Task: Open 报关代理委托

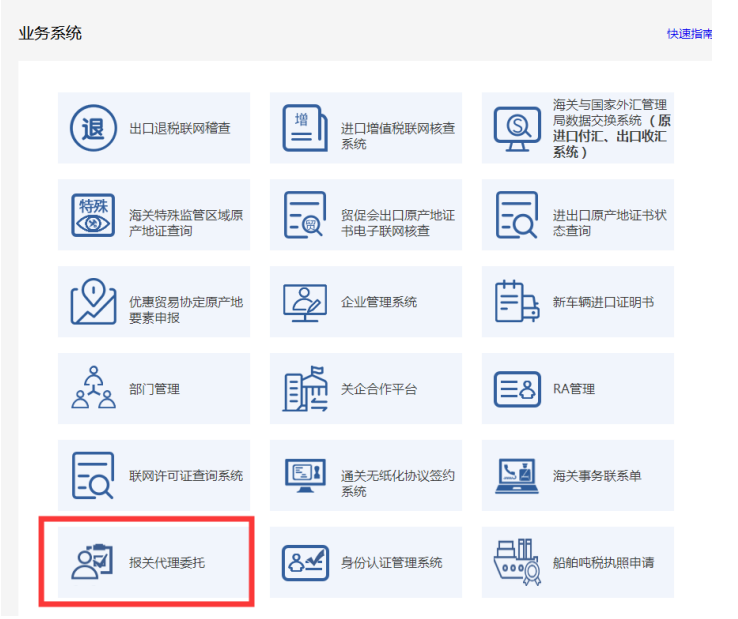Action: (154, 562)
